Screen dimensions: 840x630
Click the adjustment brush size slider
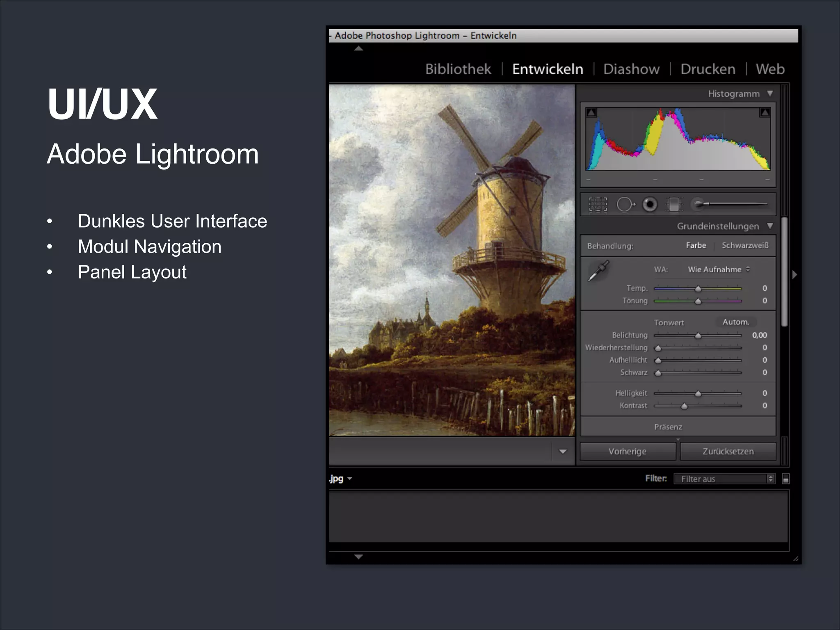point(737,204)
